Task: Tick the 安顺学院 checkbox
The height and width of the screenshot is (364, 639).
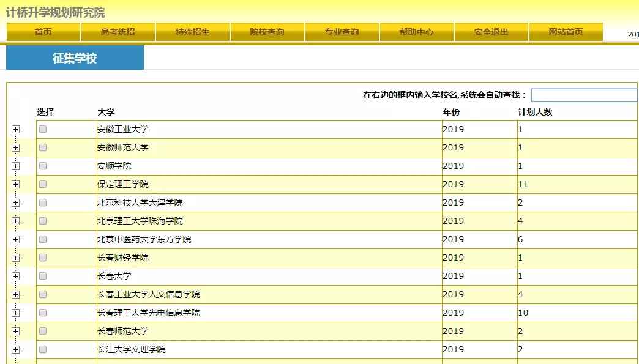Action: (43, 166)
